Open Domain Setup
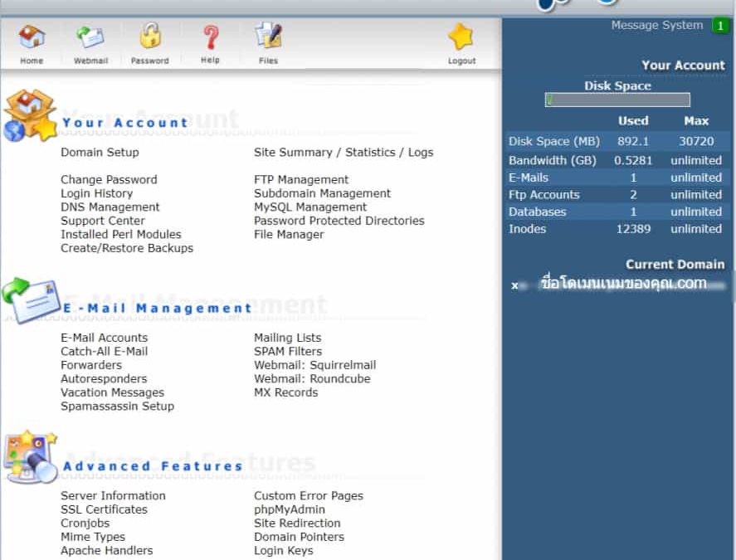This screenshot has height=560, width=736. tap(100, 152)
